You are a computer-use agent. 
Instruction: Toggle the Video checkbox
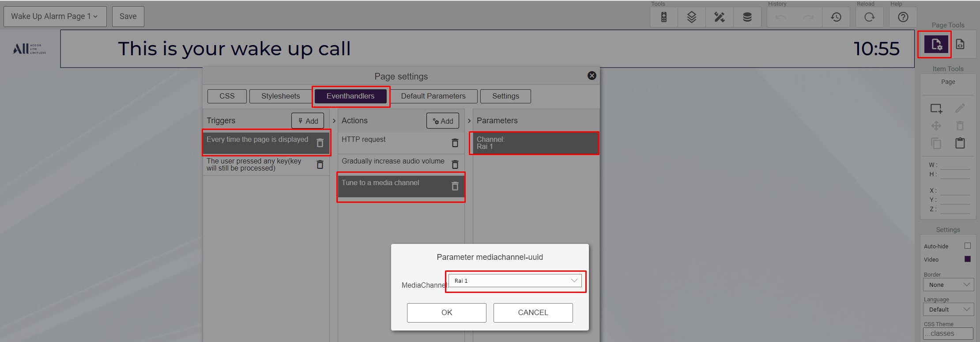click(x=967, y=259)
